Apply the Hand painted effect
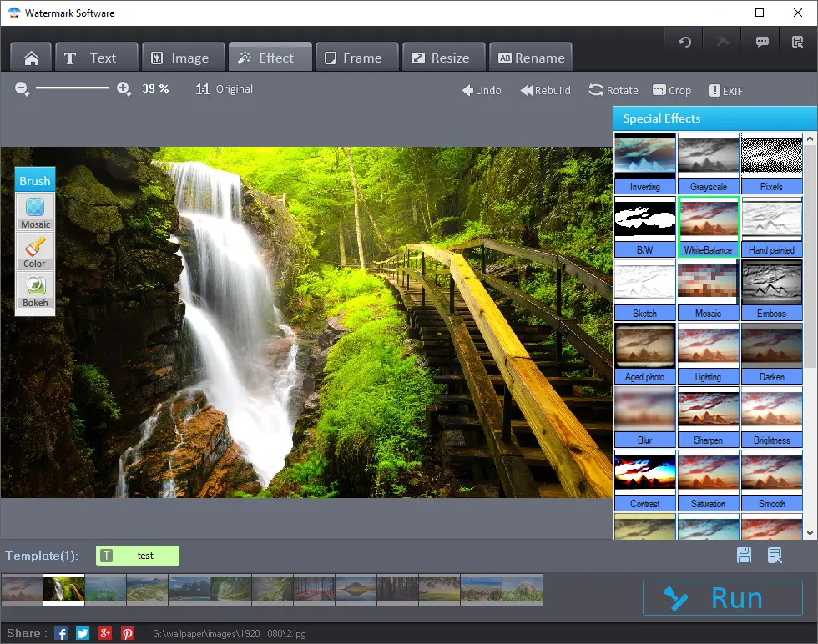 coord(771,227)
